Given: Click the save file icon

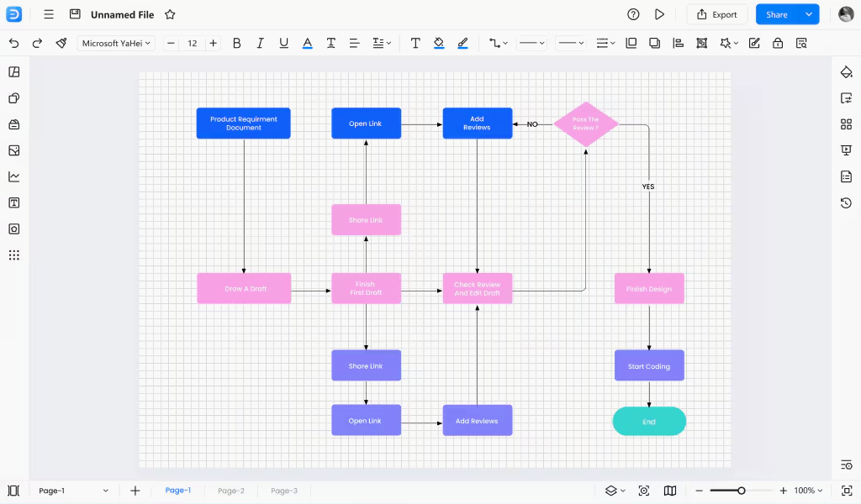Looking at the screenshot, I should click(x=75, y=14).
